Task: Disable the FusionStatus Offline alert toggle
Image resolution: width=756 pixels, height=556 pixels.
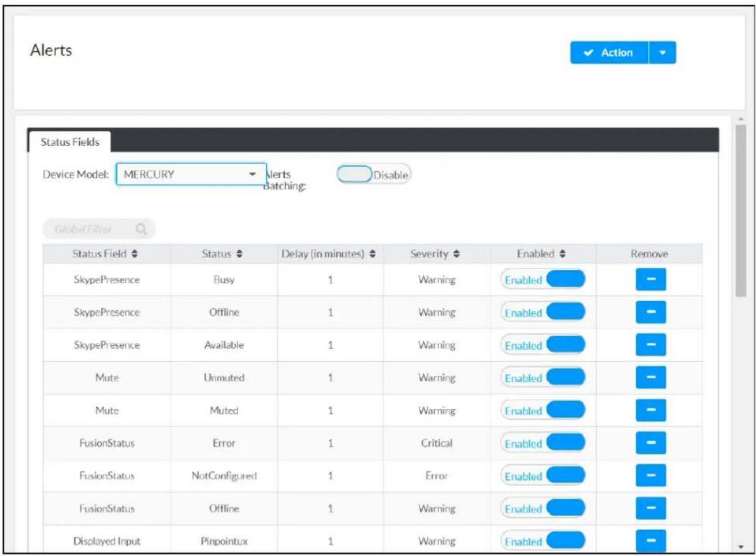Action: pyautogui.click(x=543, y=509)
